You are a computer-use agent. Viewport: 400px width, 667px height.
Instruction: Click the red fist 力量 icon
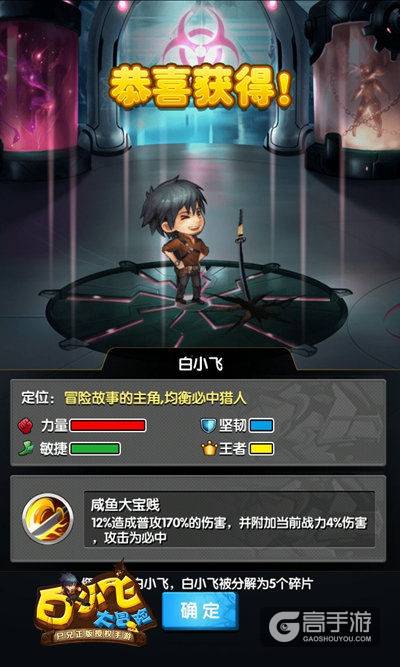pyautogui.click(x=26, y=425)
